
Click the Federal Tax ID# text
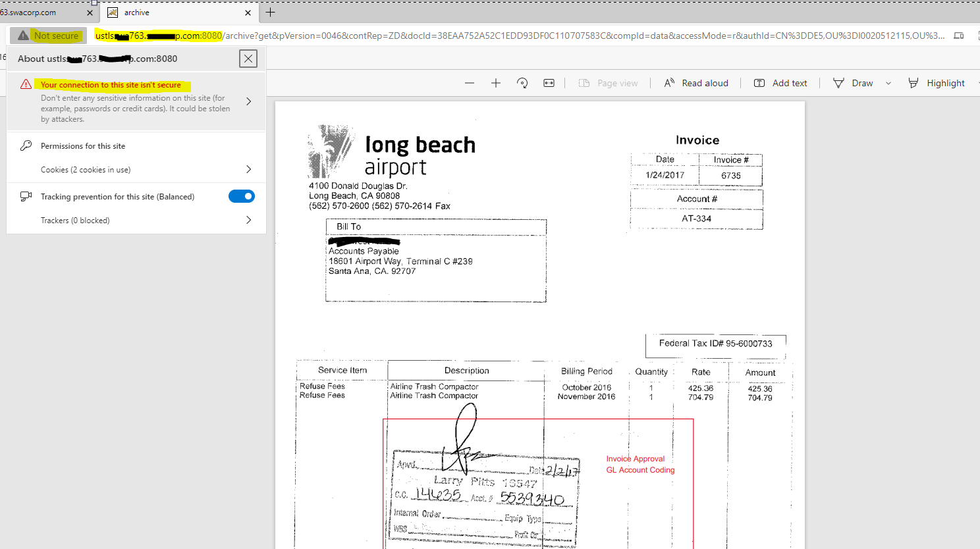(716, 344)
